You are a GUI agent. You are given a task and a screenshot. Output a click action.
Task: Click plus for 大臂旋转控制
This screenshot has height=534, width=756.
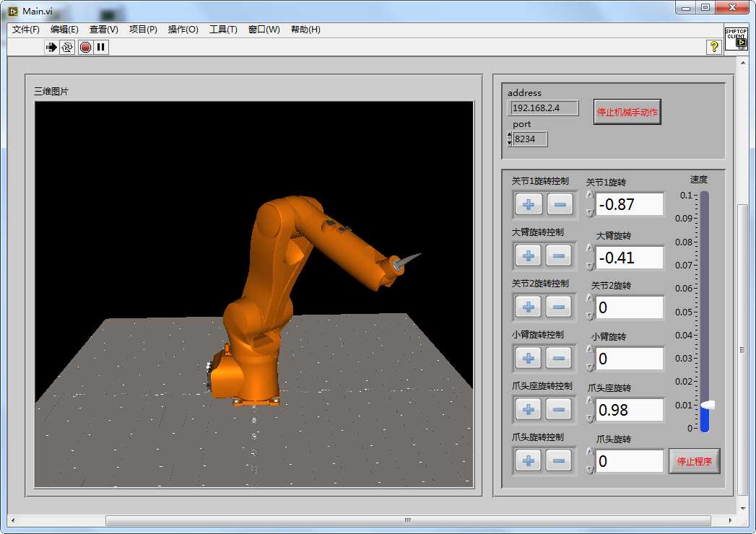[529, 255]
